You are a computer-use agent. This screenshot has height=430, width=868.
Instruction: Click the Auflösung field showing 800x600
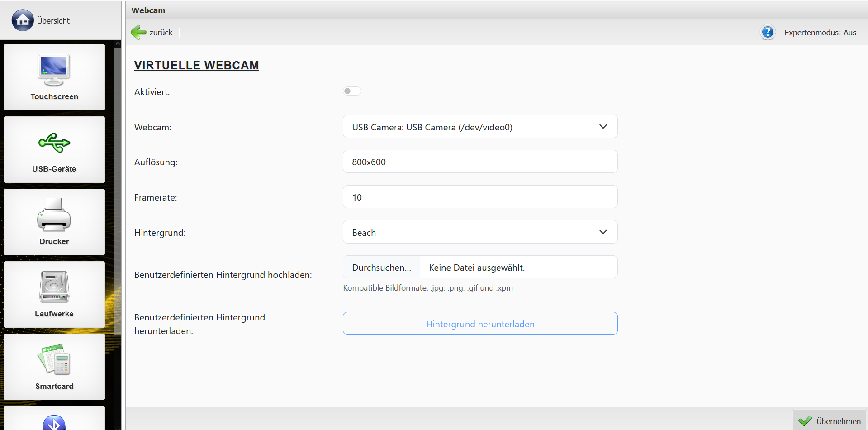480,162
